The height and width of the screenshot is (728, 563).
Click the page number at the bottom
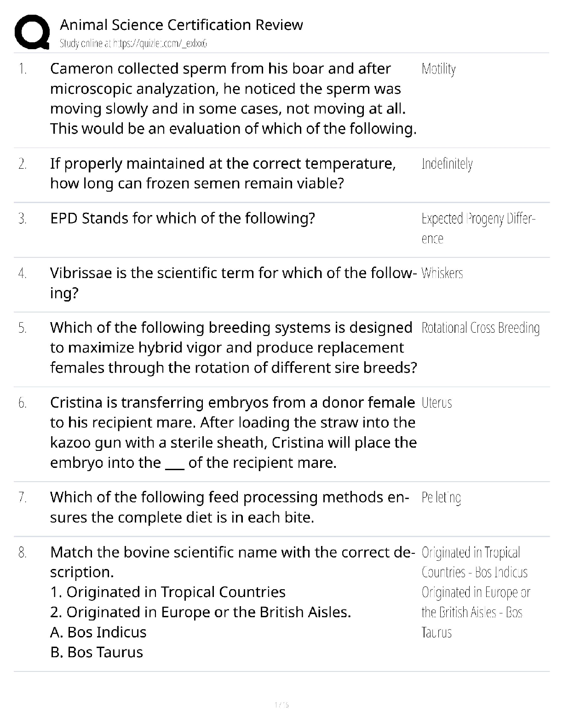click(281, 705)
